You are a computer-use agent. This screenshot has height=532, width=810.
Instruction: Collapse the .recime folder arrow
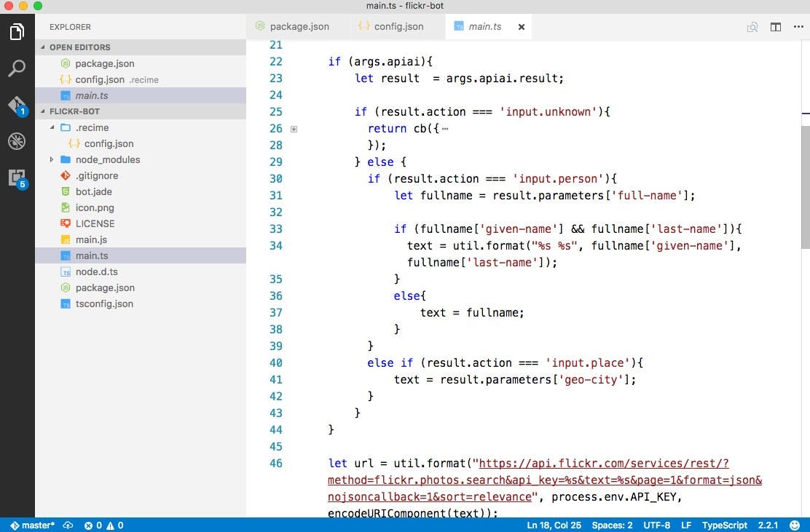(52, 127)
